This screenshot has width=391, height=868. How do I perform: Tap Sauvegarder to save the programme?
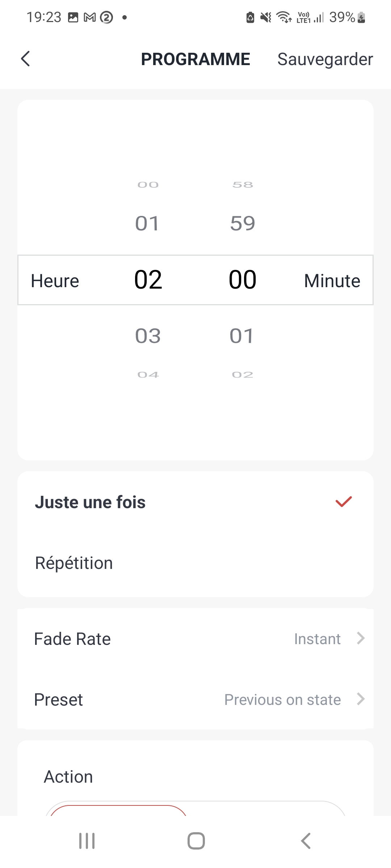tap(325, 59)
